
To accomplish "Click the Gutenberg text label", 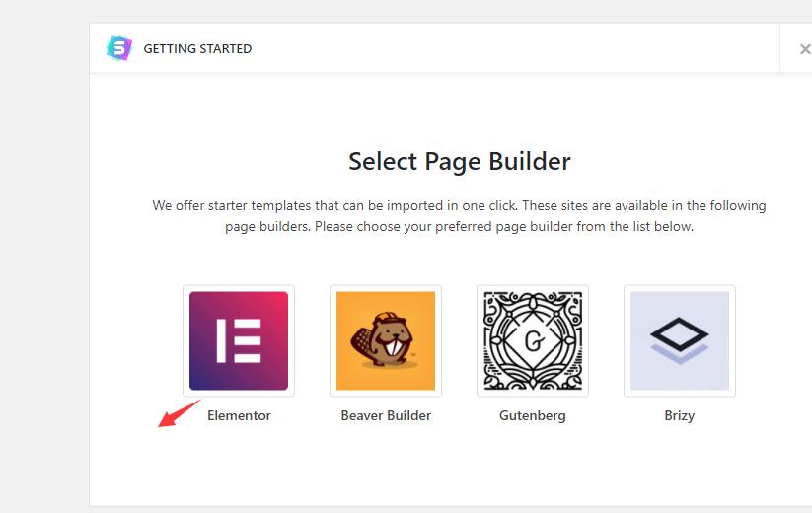I will (x=533, y=415).
